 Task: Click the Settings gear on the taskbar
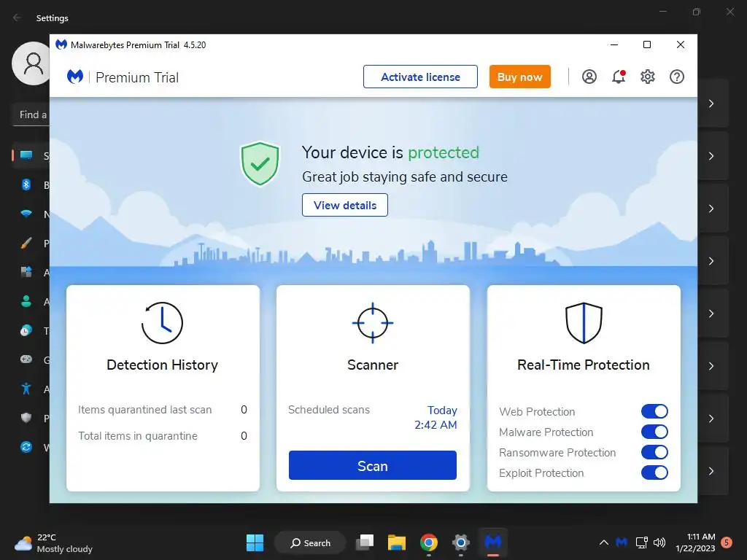(461, 542)
